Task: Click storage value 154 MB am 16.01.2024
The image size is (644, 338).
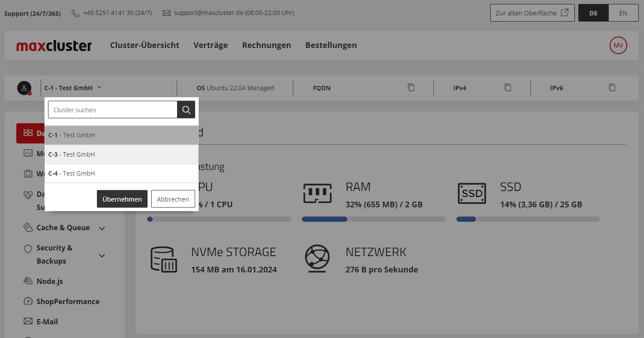Action: tap(234, 270)
